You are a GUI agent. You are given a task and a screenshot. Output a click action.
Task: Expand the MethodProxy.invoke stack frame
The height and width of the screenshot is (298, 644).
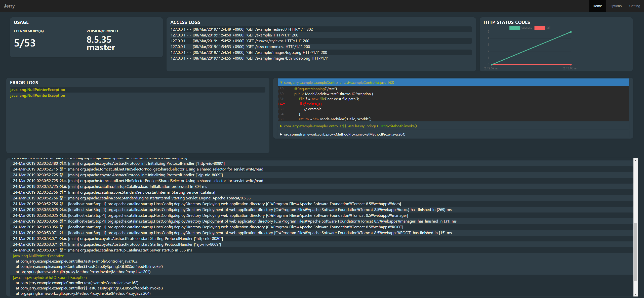click(453, 134)
